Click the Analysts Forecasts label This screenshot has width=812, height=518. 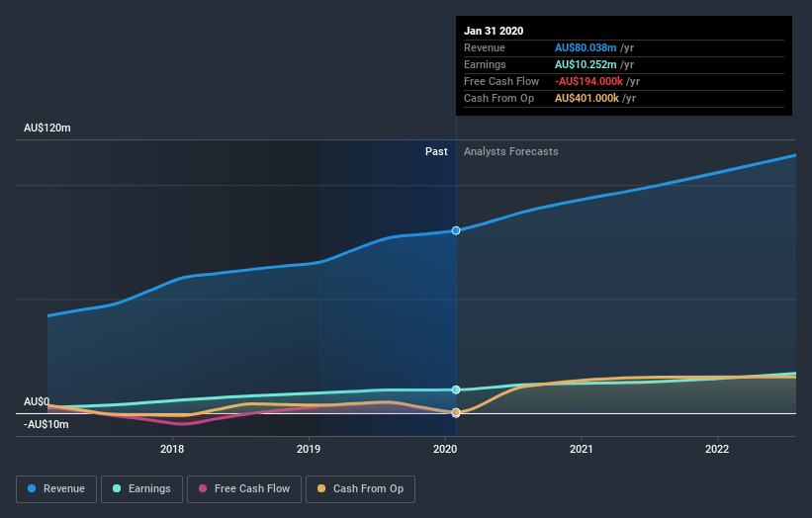click(511, 151)
